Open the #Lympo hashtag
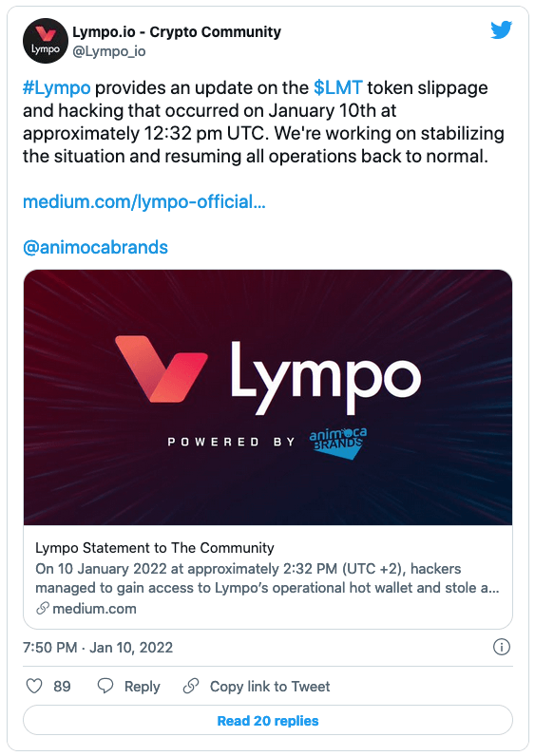The image size is (535, 756). pyautogui.click(x=56, y=87)
